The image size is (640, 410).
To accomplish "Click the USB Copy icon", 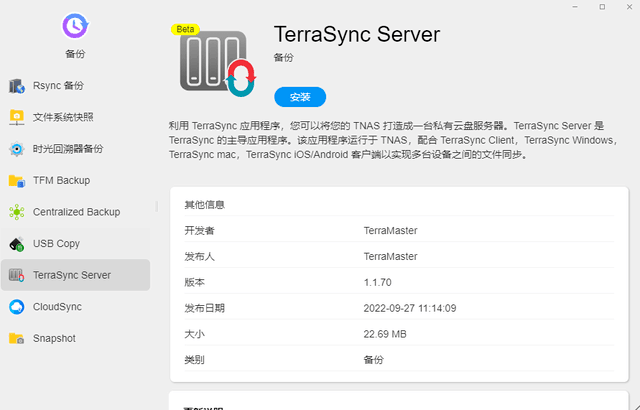I will coord(17,244).
